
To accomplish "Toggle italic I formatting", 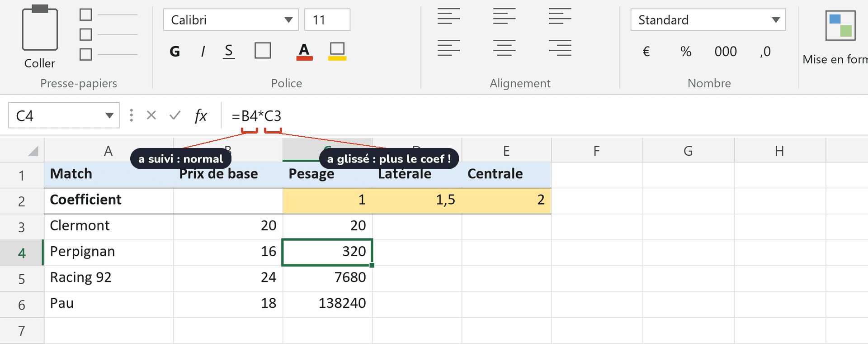I will coord(203,51).
